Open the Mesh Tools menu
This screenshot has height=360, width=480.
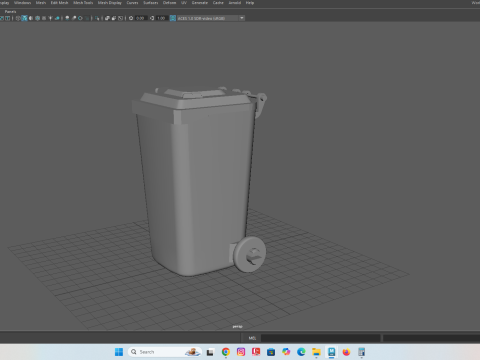[x=83, y=3]
